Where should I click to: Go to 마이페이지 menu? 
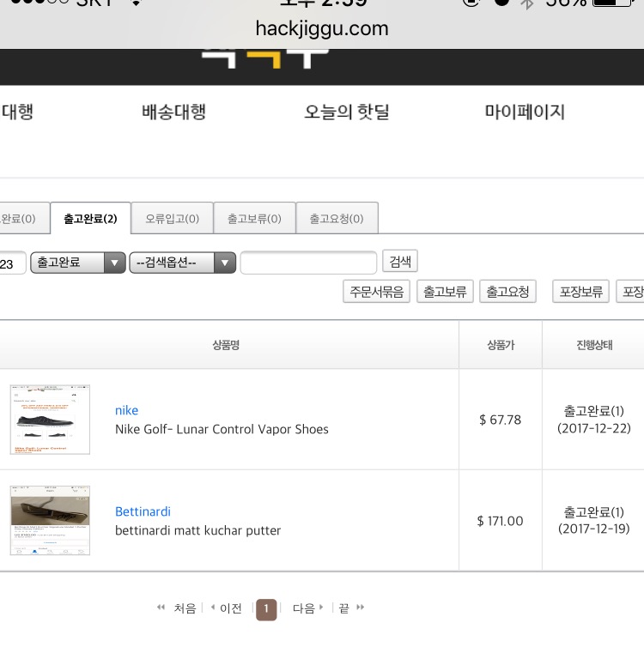click(x=525, y=112)
